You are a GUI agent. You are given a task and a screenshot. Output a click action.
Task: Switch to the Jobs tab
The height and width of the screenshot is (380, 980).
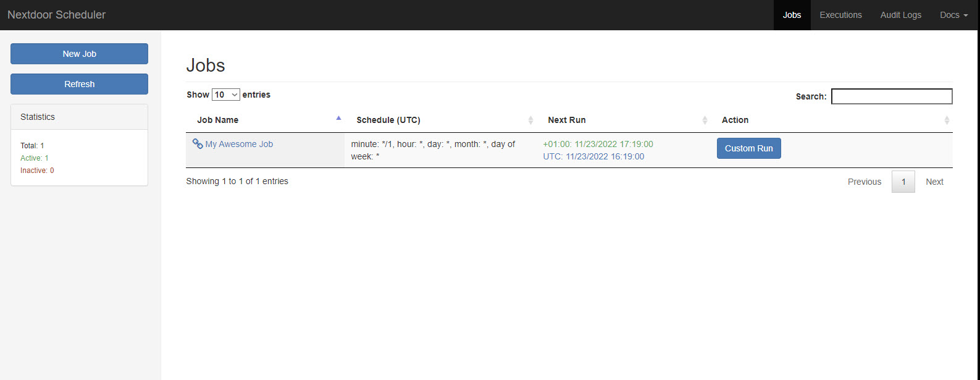click(x=792, y=15)
